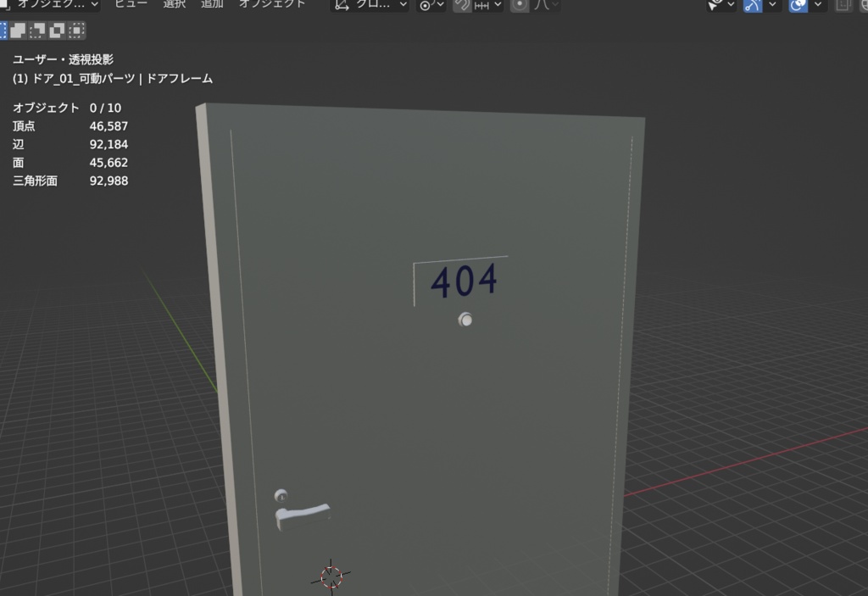
Task: Click the viewport shading sphere icon
Action: [865, 5]
